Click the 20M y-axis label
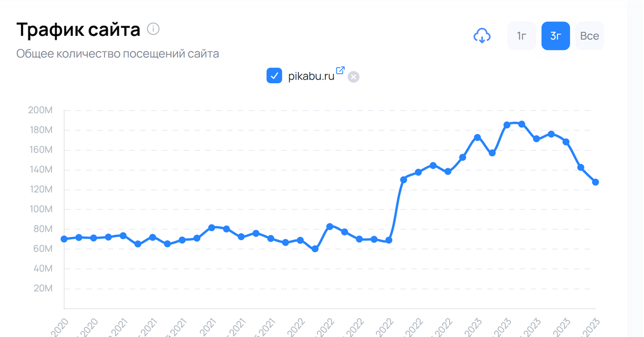This screenshot has height=337, width=644. coord(43,288)
